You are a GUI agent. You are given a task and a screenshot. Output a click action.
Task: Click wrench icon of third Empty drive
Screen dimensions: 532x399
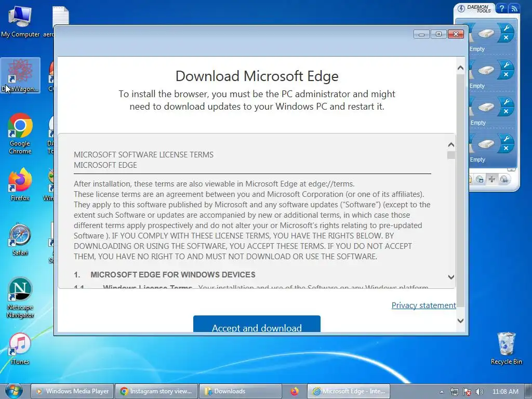pos(506,102)
